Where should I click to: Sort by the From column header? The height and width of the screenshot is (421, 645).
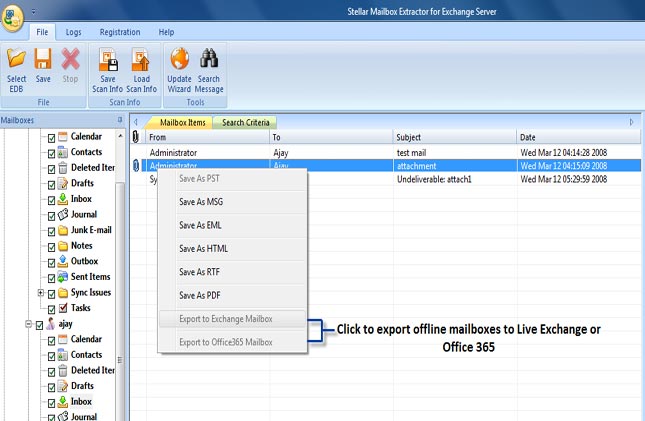pyautogui.click(x=207, y=137)
